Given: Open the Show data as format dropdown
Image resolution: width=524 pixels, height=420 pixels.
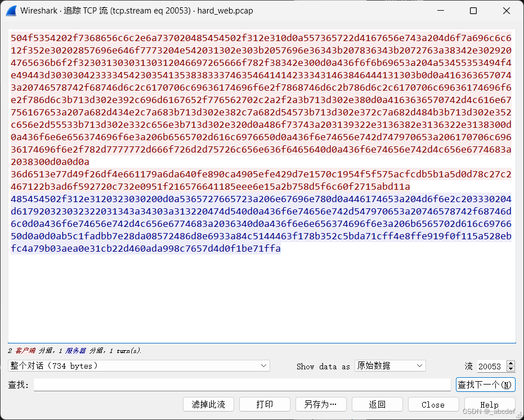Looking at the screenshot, I should coord(390,366).
